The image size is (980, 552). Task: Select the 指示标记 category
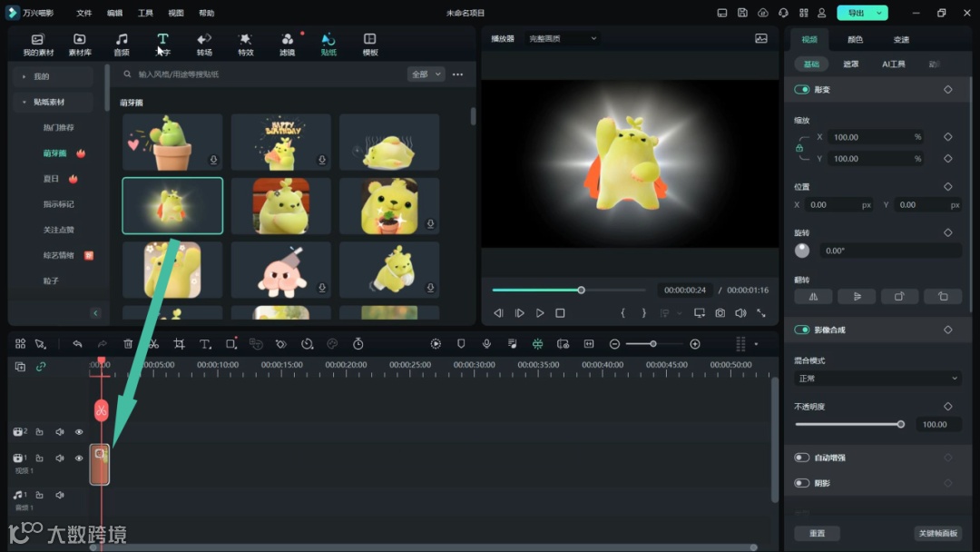(58, 204)
